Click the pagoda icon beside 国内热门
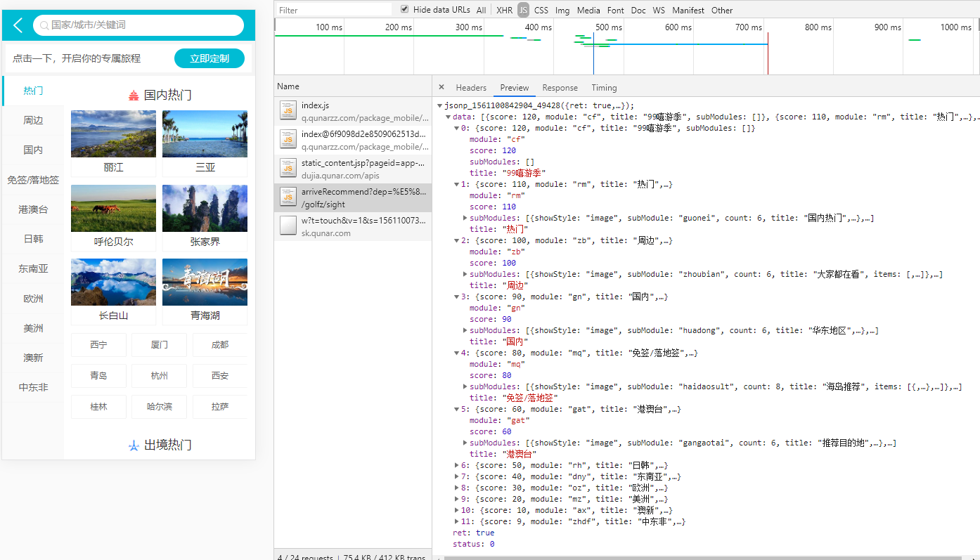Screen dimensions: 980x560 click(x=134, y=96)
